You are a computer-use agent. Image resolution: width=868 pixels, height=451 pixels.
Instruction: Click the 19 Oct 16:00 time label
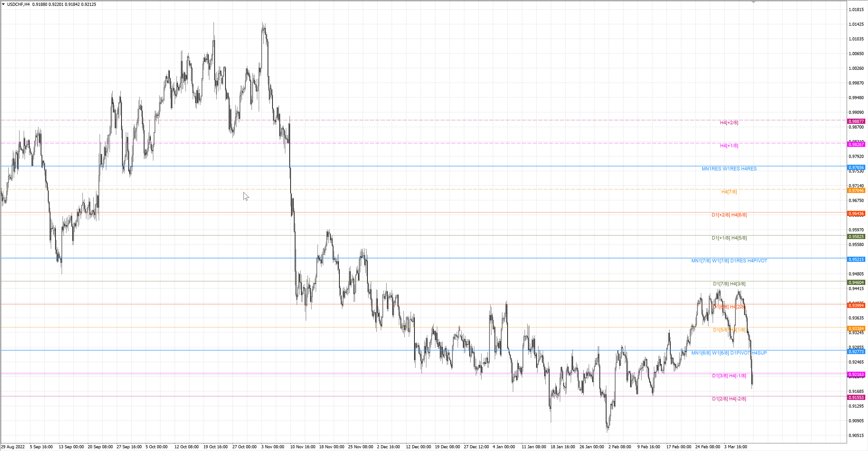[x=215, y=447]
